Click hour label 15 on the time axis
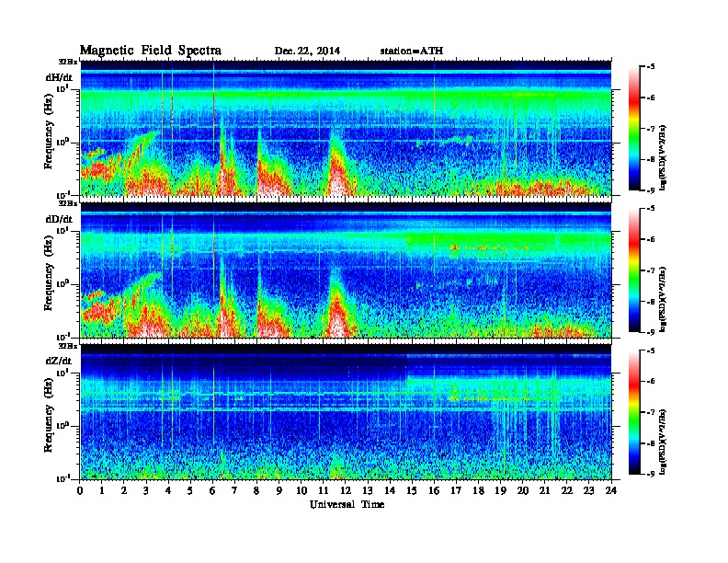 tap(412, 490)
